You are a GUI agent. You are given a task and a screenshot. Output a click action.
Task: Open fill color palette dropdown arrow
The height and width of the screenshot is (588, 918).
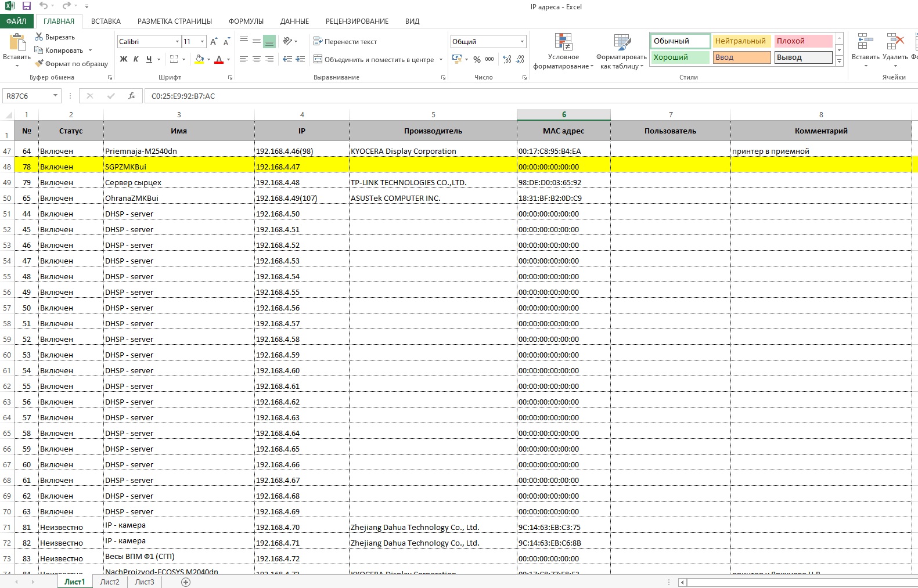coord(208,59)
